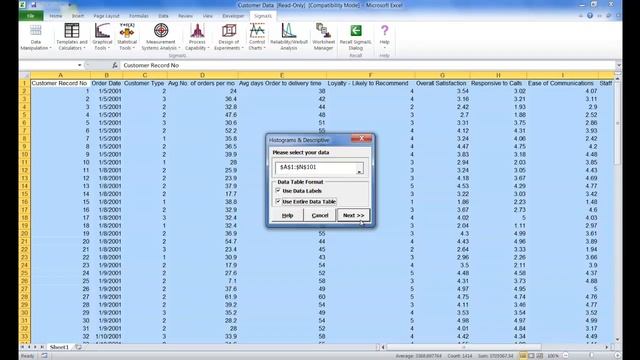
Task: Click the first sheet tab scroll arrow
Action: [x=22, y=347]
